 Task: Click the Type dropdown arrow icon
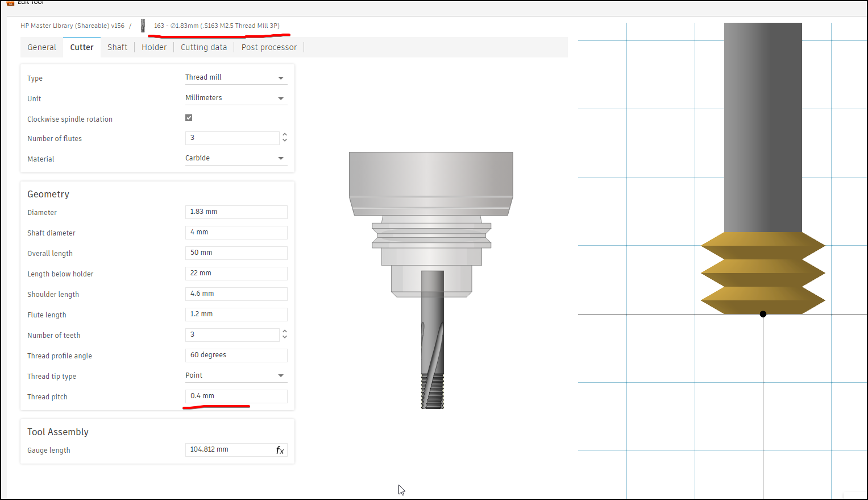280,77
